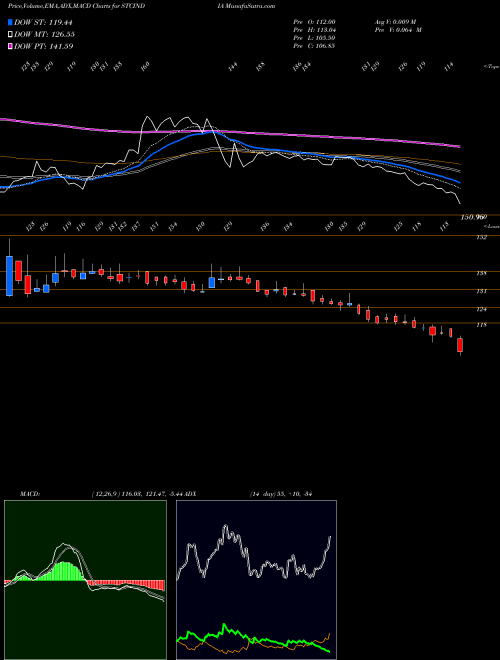The image size is (500, 660).
Task: Click the last red candlestick at chart bottom
Action: [460, 345]
